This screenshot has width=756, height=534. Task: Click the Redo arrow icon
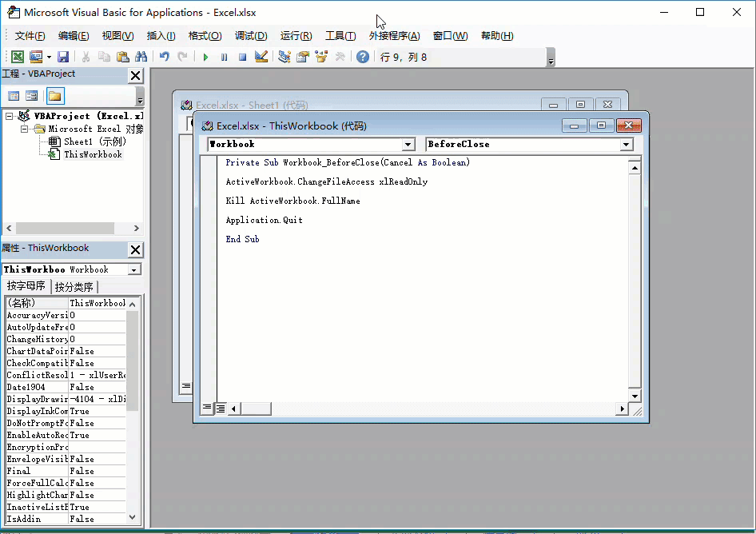(x=182, y=57)
